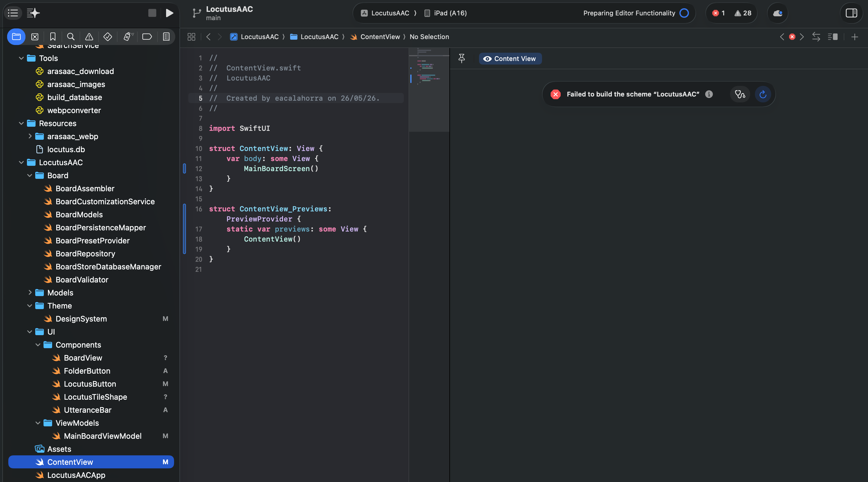Collapse the Resources folder
This screenshot has height=482, width=868.
[x=21, y=123]
